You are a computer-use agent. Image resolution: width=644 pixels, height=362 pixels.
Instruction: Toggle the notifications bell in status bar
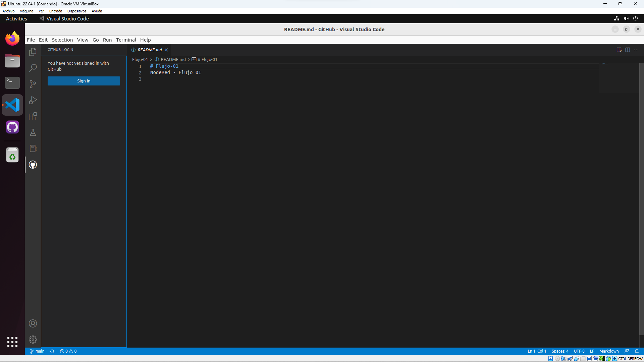[637, 351]
